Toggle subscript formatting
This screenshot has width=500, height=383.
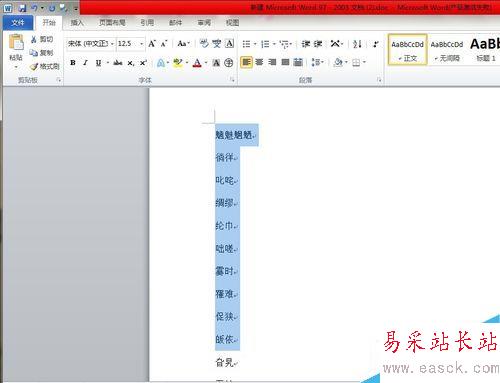(x=131, y=63)
